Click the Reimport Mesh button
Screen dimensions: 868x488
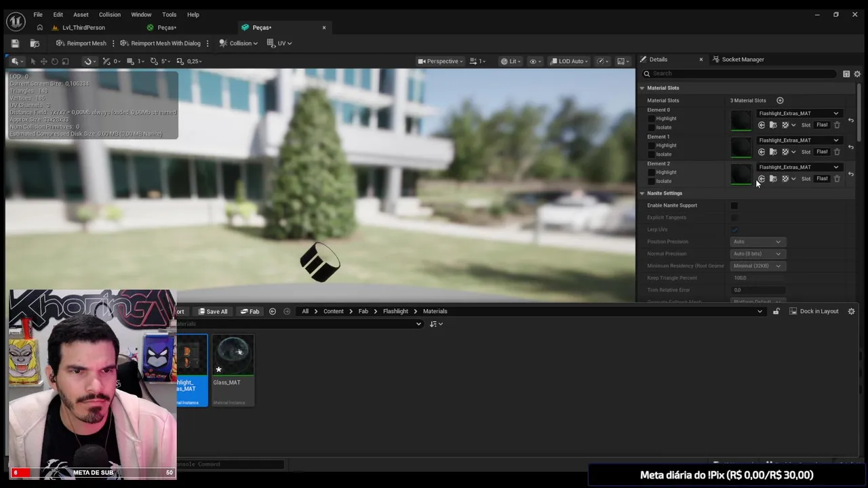pos(81,43)
